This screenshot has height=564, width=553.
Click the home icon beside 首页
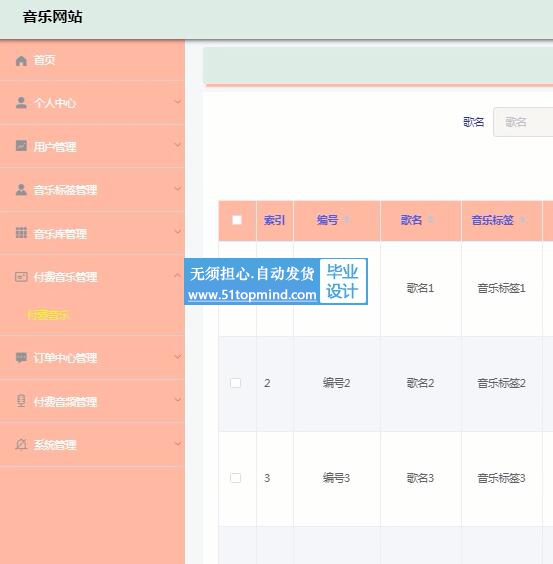point(21,61)
